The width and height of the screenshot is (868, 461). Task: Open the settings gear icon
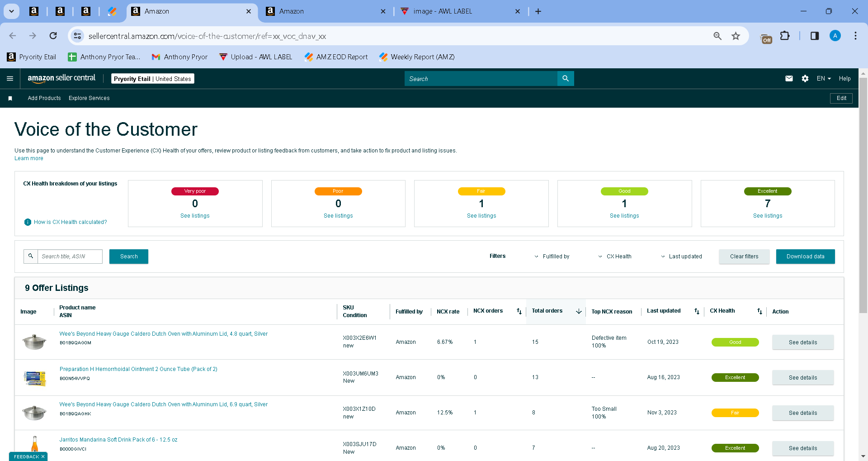[805, 79]
